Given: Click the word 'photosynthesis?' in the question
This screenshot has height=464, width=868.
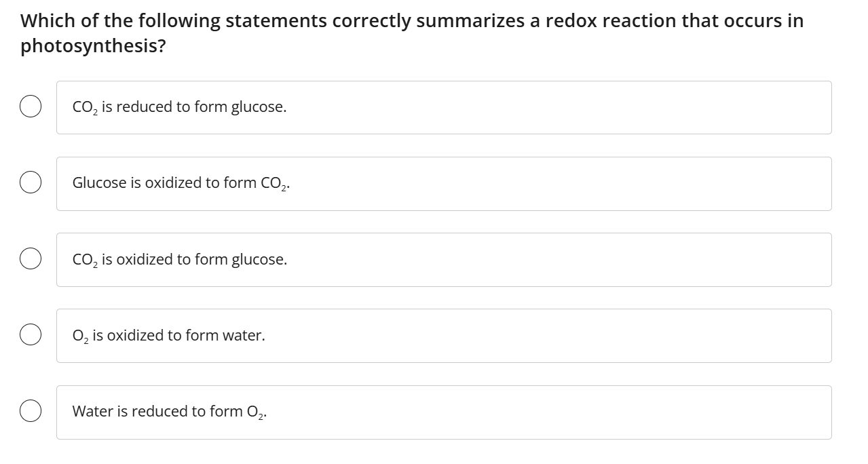Looking at the screenshot, I should click(93, 46).
